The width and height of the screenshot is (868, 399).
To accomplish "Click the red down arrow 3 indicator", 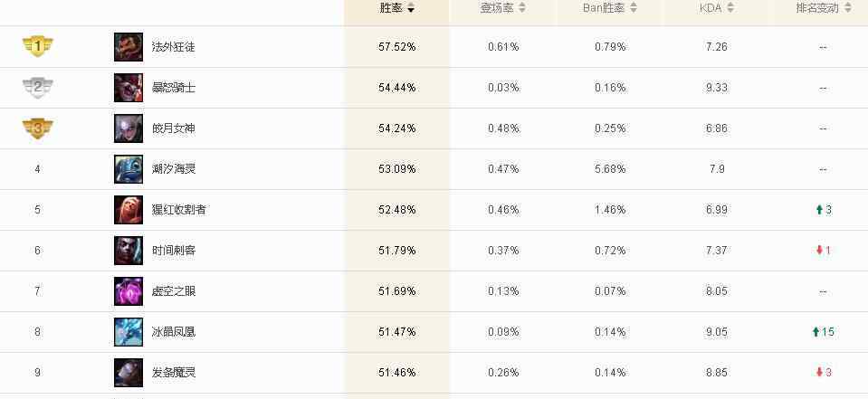I will (824, 373).
